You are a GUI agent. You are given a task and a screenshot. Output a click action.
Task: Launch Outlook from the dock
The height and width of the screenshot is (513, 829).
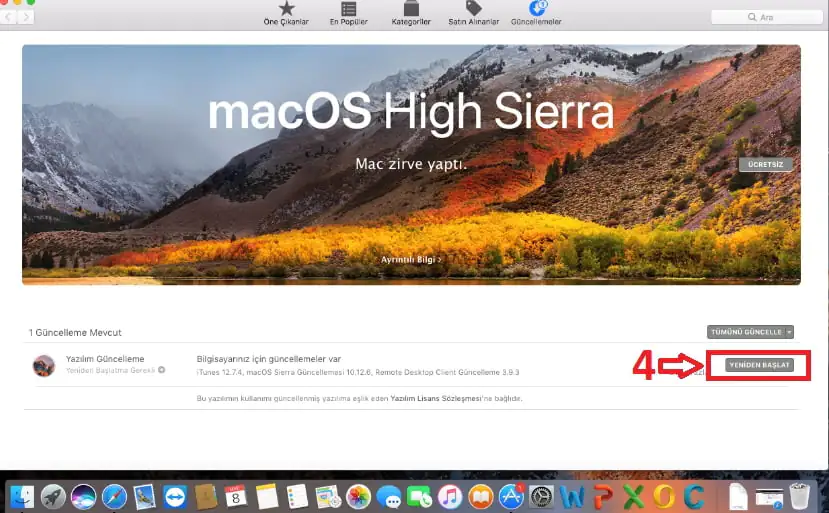pos(664,497)
